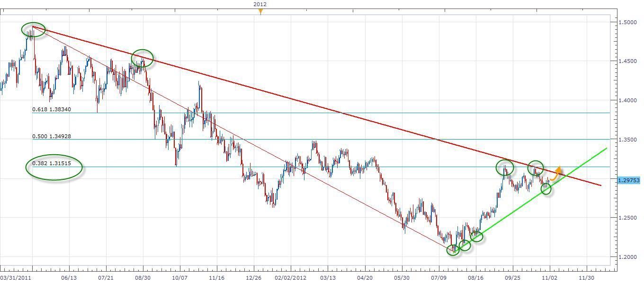The width and height of the screenshot is (644, 283).
Task: Click the 1.2500 price axis label
Action: [x=629, y=218]
